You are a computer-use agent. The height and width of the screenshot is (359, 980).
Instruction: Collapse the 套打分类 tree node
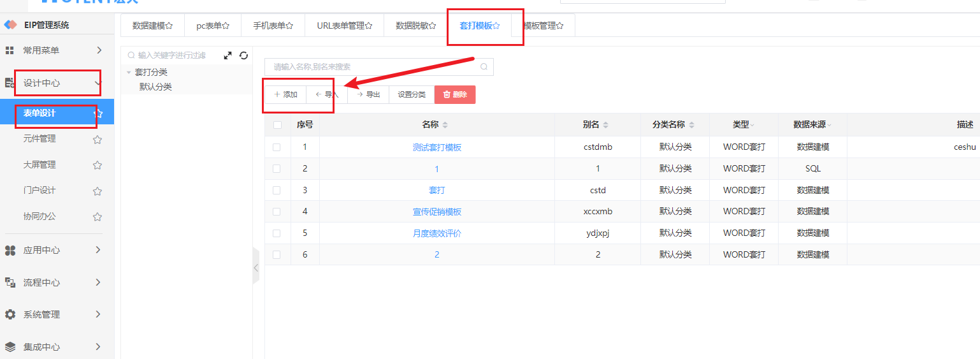(129, 73)
